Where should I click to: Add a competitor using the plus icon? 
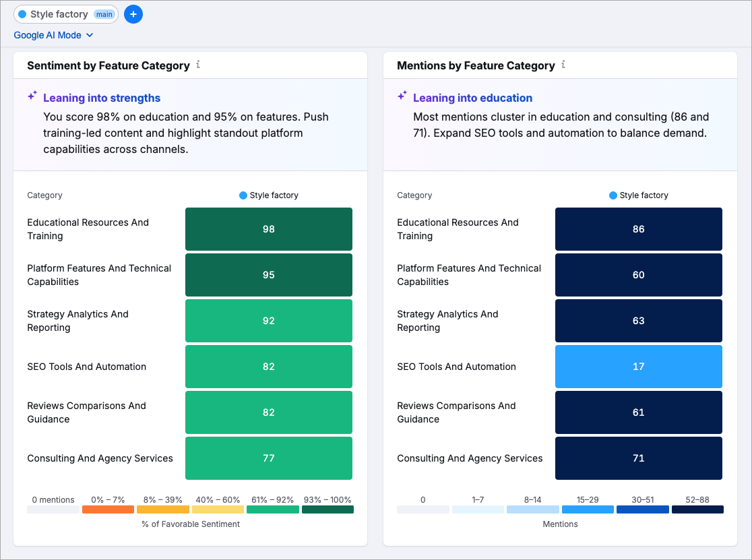click(133, 14)
